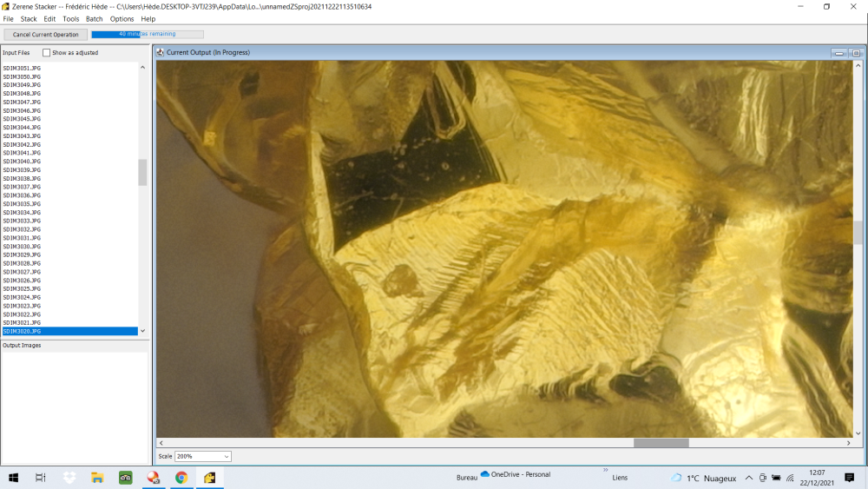Enable the Show as adjusted checkbox
This screenshot has width=868, height=489.
click(47, 53)
